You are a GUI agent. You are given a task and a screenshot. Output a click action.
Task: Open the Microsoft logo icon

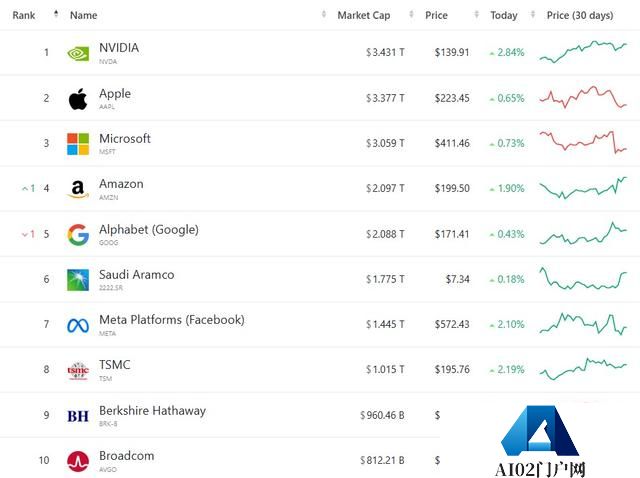[x=78, y=144]
